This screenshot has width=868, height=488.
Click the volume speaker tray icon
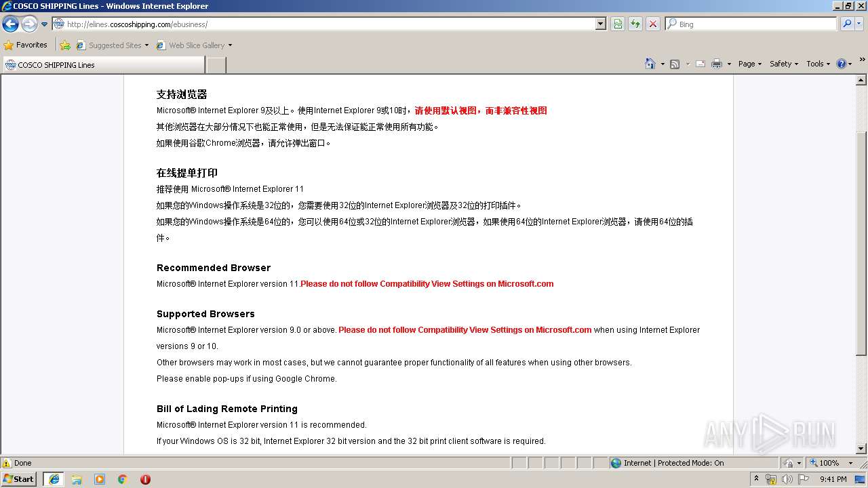click(x=787, y=479)
